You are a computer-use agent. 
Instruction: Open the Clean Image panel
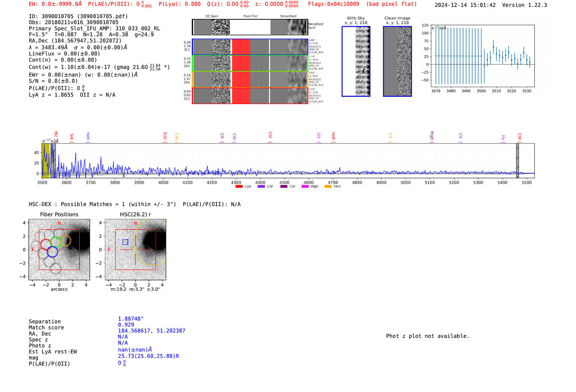point(397,61)
